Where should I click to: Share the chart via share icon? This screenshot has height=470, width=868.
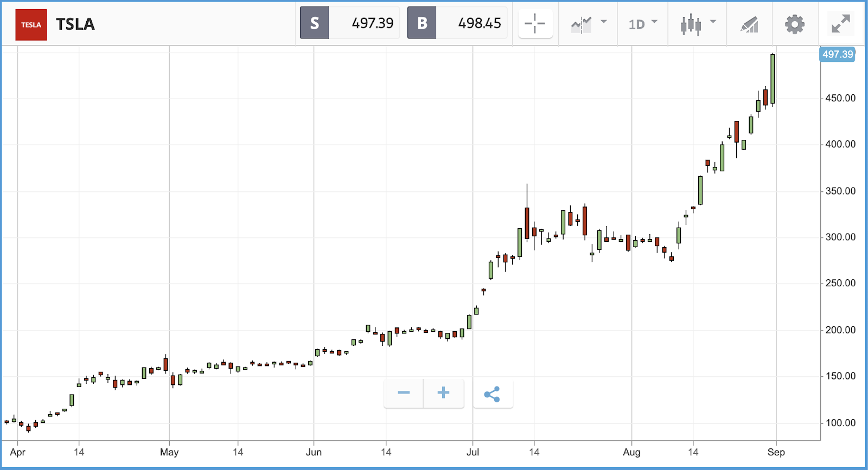(492, 394)
